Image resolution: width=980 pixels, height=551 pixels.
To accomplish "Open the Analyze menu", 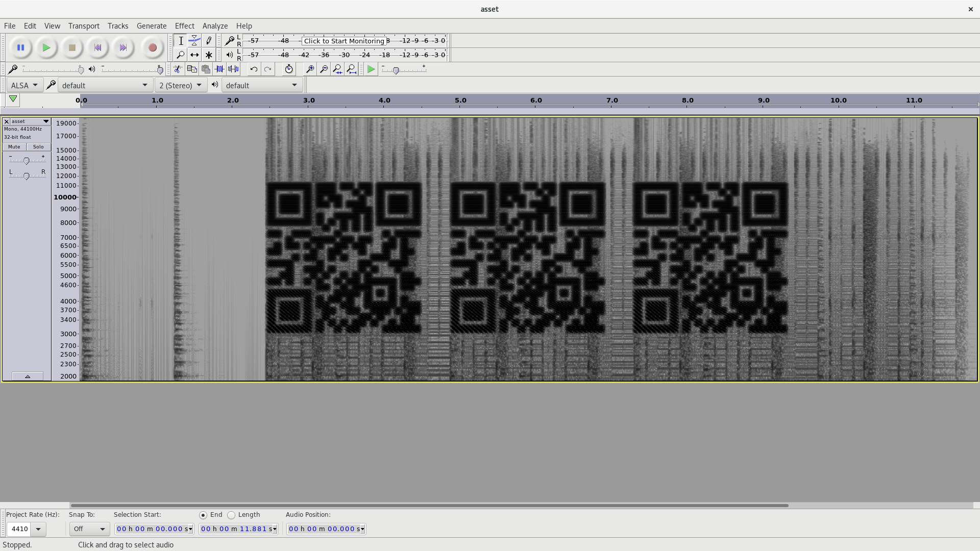I will point(215,26).
